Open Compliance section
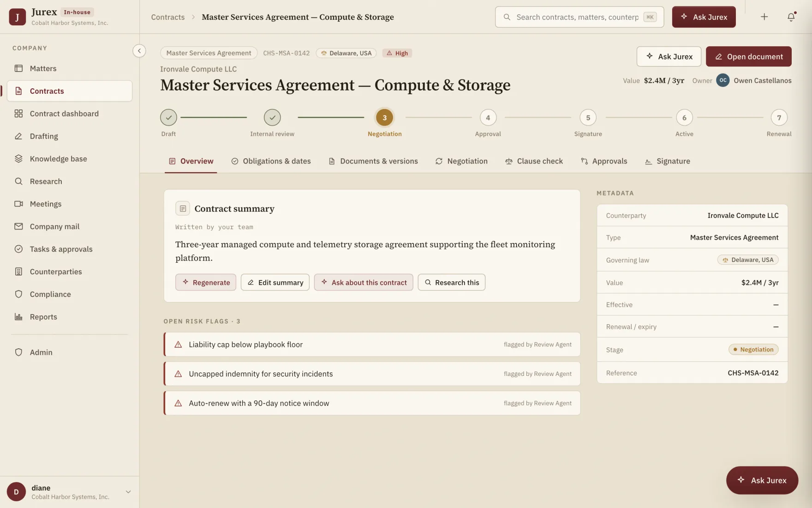 [70, 295]
